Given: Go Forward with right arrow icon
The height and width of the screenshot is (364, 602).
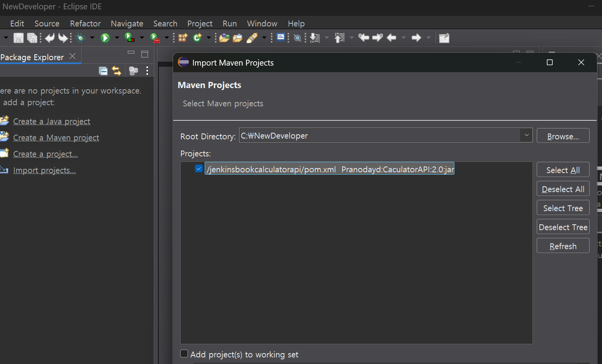Looking at the screenshot, I should coord(416,38).
